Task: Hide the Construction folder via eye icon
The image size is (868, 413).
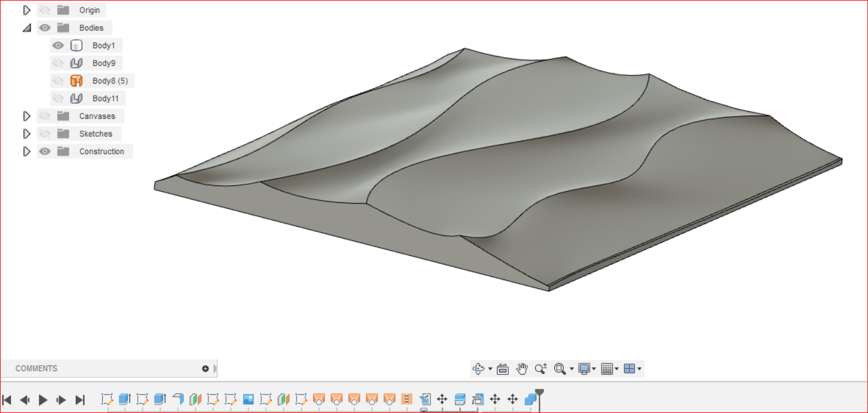Action: [x=45, y=151]
